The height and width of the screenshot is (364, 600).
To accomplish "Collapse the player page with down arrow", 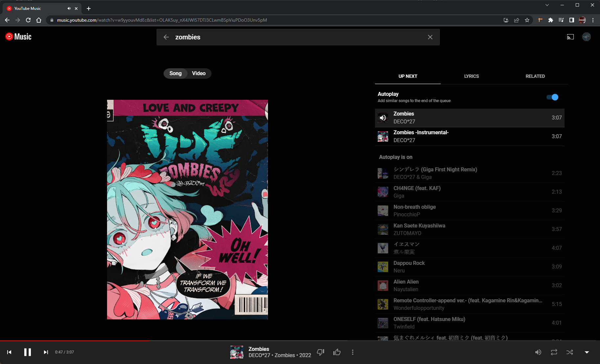I will (587, 352).
